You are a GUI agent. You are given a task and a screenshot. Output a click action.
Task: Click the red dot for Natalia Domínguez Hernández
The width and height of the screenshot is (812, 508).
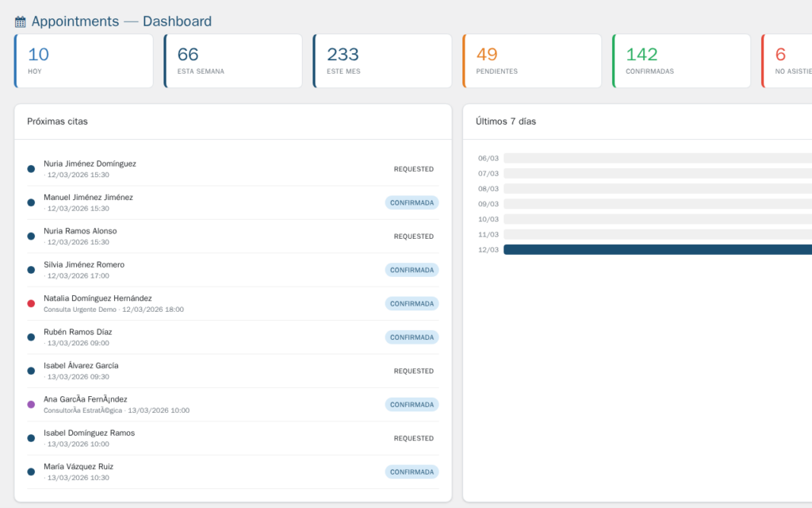pos(30,303)
